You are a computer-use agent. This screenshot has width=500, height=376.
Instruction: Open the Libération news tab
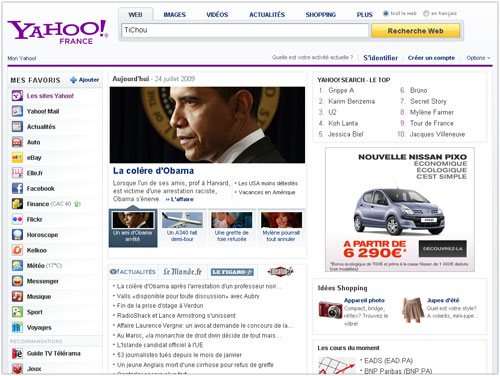[x=280, y=272]
